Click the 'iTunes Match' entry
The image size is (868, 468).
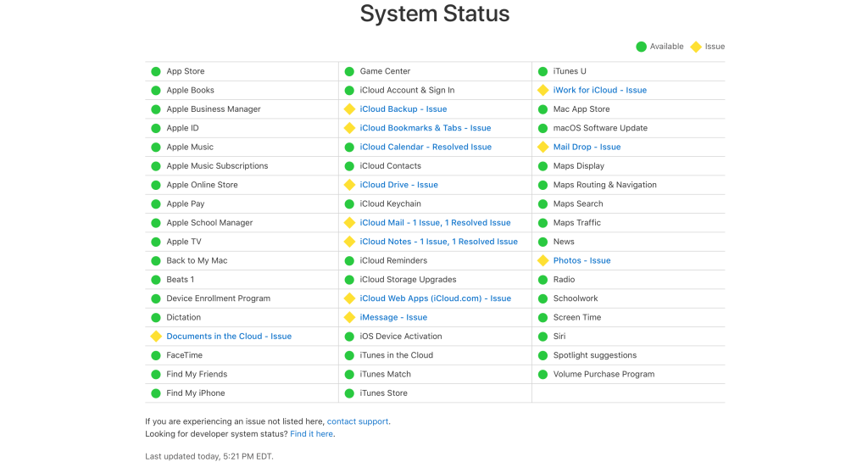tap(386, 375)
